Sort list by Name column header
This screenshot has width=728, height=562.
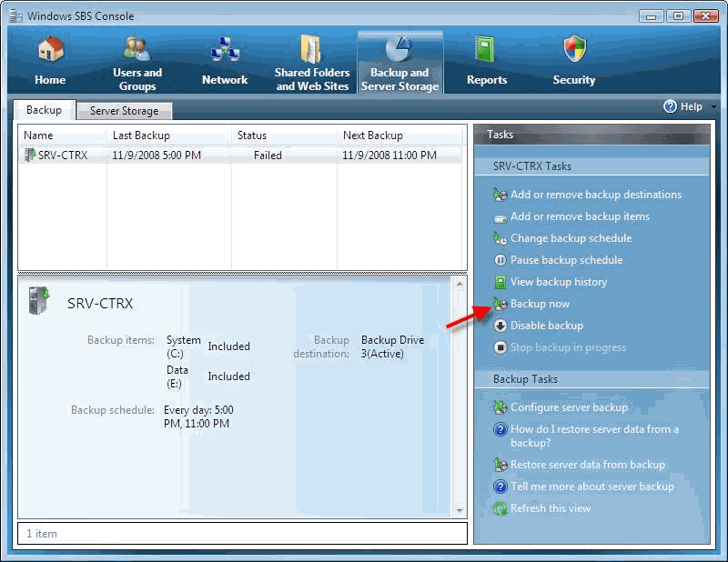[x=63, y=135]
